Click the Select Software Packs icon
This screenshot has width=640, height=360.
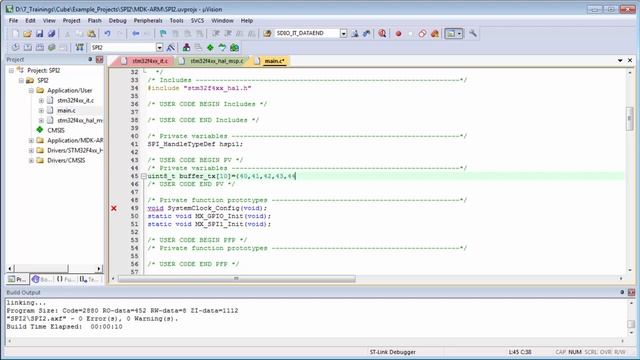[222, 47]
